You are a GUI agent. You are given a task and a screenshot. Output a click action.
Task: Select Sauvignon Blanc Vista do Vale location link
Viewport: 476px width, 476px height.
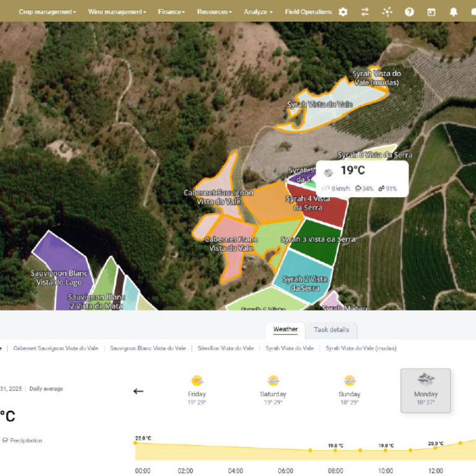pyautogui.click(x=148, y=348)
